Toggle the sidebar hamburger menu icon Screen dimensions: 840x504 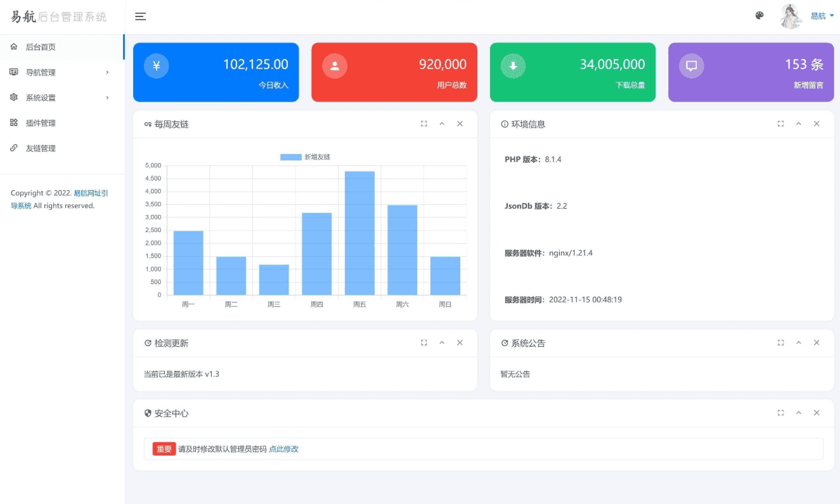click(141, 16)
